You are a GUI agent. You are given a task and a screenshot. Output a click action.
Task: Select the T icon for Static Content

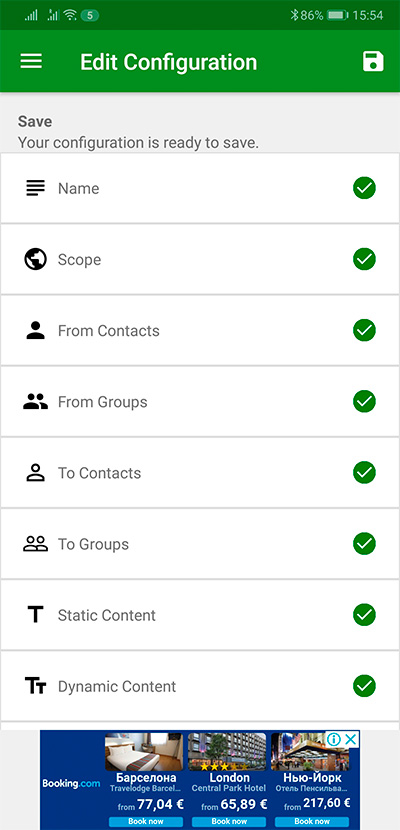(35, 615)
